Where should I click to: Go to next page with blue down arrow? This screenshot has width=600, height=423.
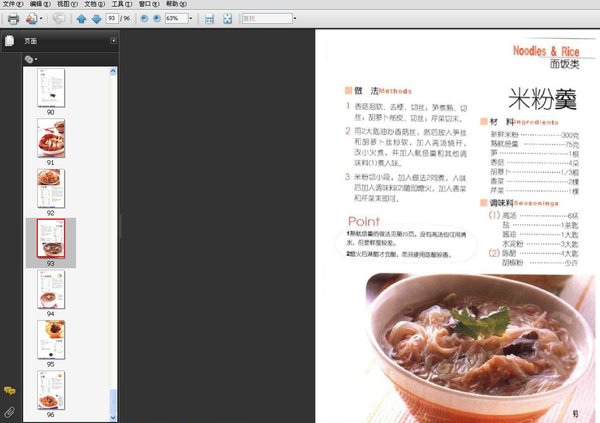(x=96, y=18)
